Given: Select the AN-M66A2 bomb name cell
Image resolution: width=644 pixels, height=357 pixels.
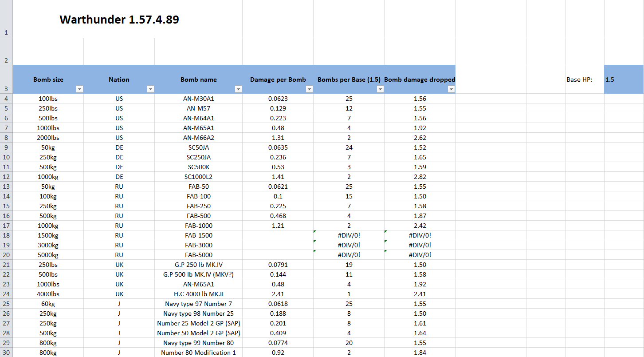Looking at the screenshot, I should coord(198,138).
